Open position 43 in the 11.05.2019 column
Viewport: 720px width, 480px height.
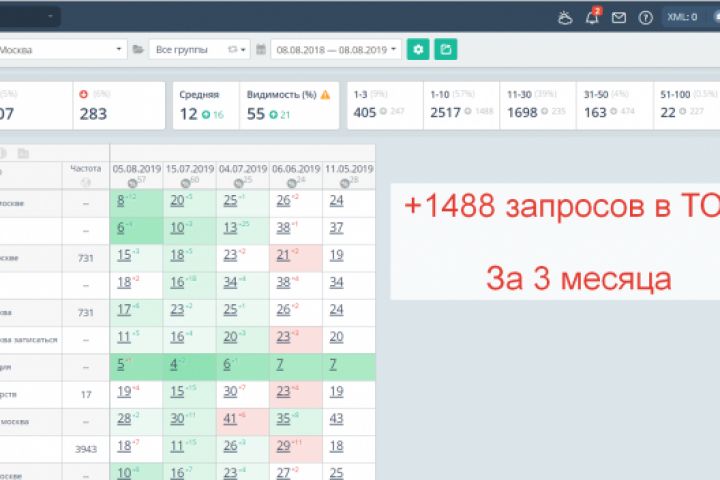click(x=337, y=419)
